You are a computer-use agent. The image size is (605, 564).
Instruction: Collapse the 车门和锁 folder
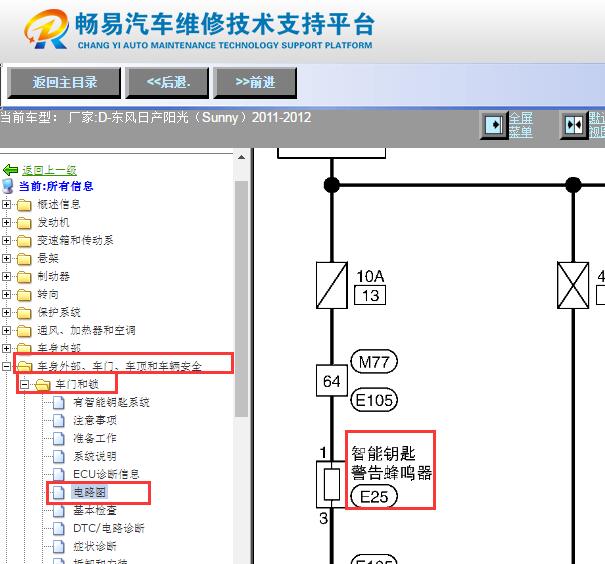24,384
